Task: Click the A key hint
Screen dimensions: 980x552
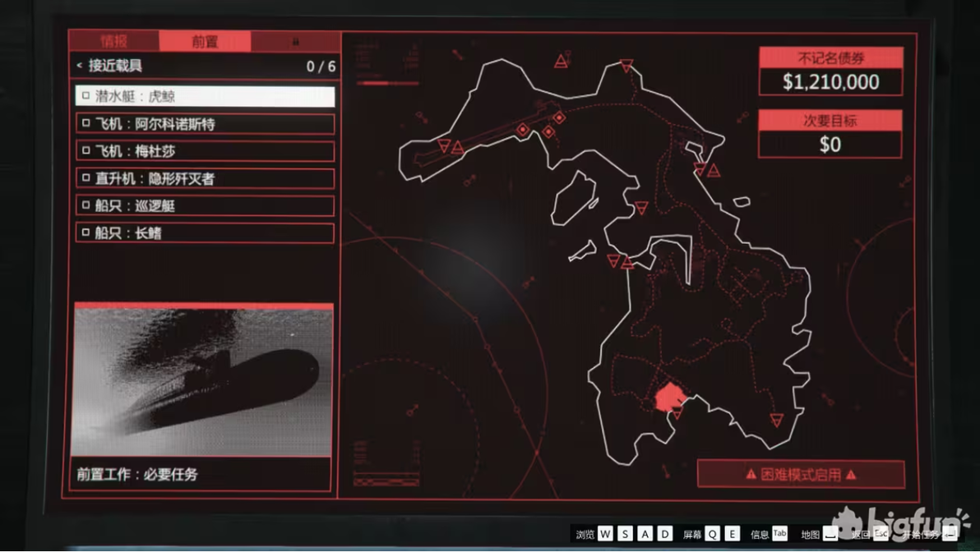Action: [645, 534]
